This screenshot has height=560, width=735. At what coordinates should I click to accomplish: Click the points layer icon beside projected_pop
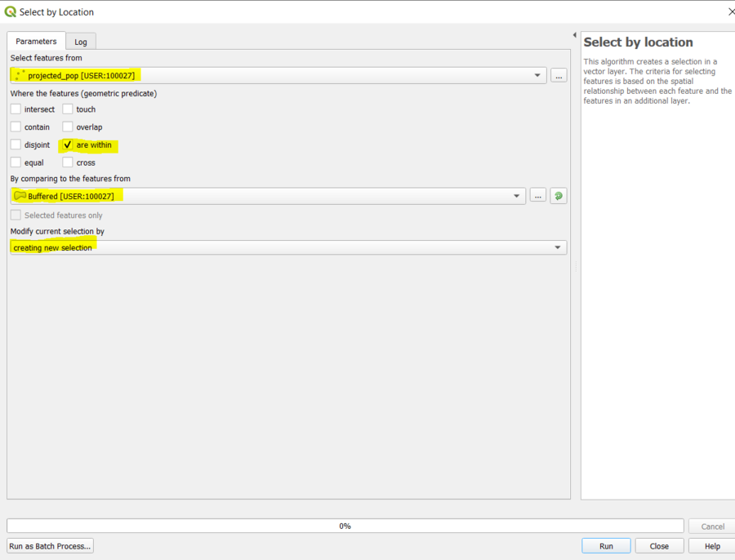(20, 75)
